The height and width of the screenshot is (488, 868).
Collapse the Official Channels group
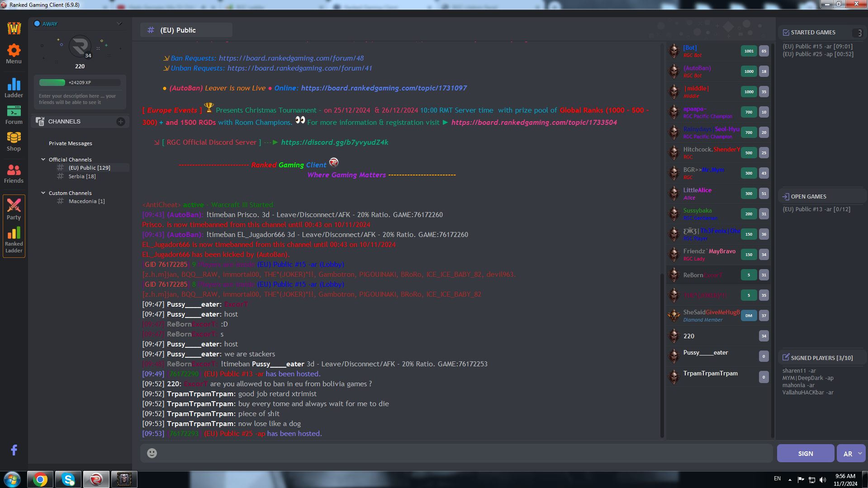click(43, 159)
